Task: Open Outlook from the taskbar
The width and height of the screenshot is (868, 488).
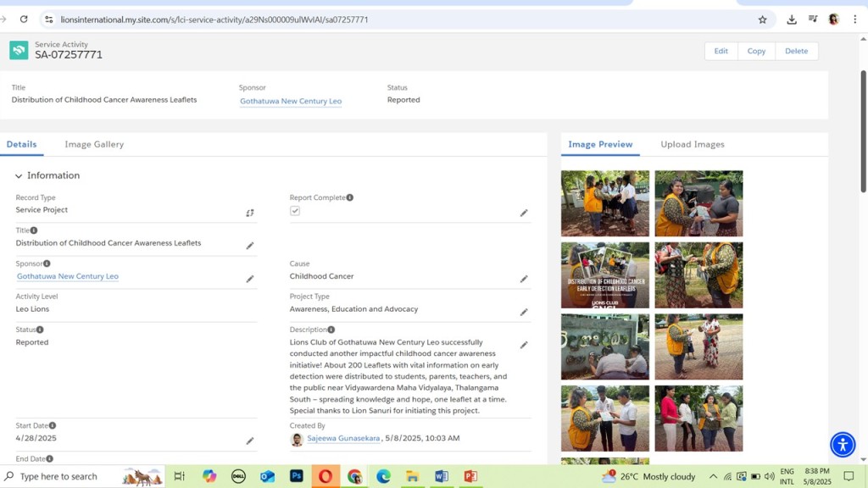Action: click(x=267, y=476)
